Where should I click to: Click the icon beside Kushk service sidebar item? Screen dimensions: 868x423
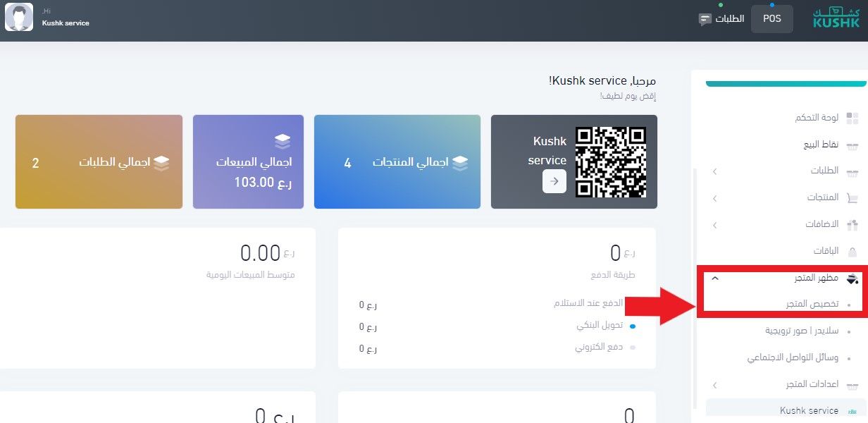852,412
